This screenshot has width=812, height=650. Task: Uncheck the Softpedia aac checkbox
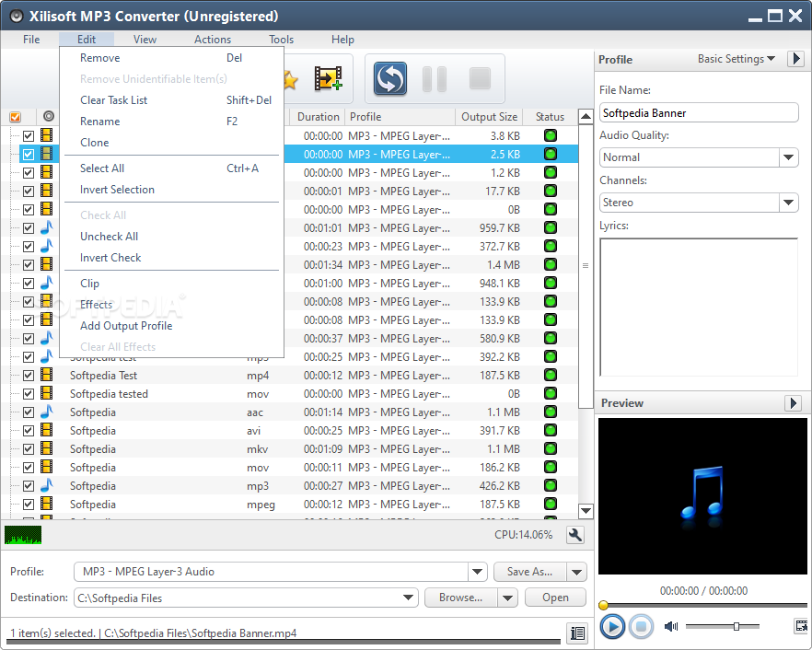[x=29, y=412]
